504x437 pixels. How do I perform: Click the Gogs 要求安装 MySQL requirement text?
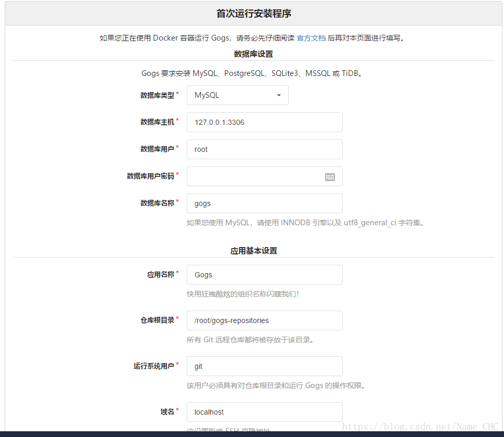(252, 73)
